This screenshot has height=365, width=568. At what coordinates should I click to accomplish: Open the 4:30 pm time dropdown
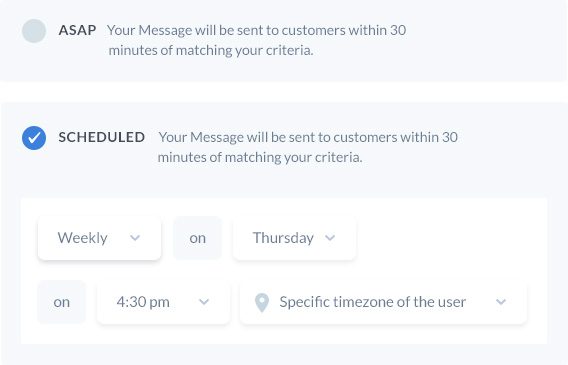click(163, 302)
